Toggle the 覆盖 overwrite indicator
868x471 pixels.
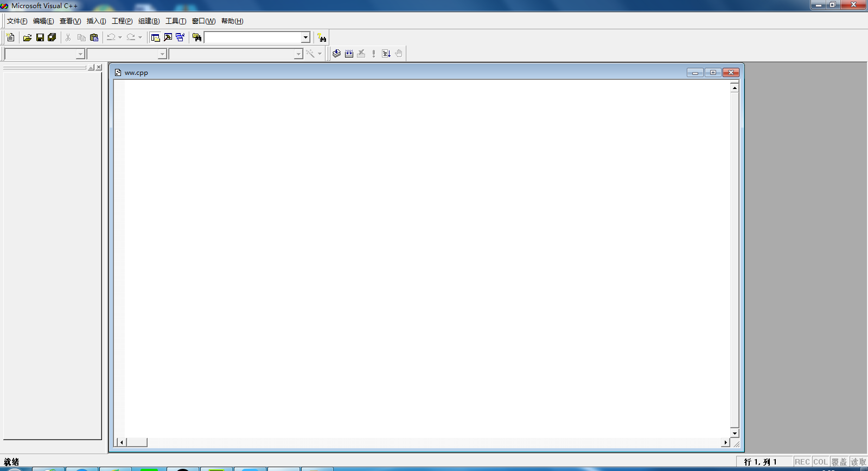839,462
